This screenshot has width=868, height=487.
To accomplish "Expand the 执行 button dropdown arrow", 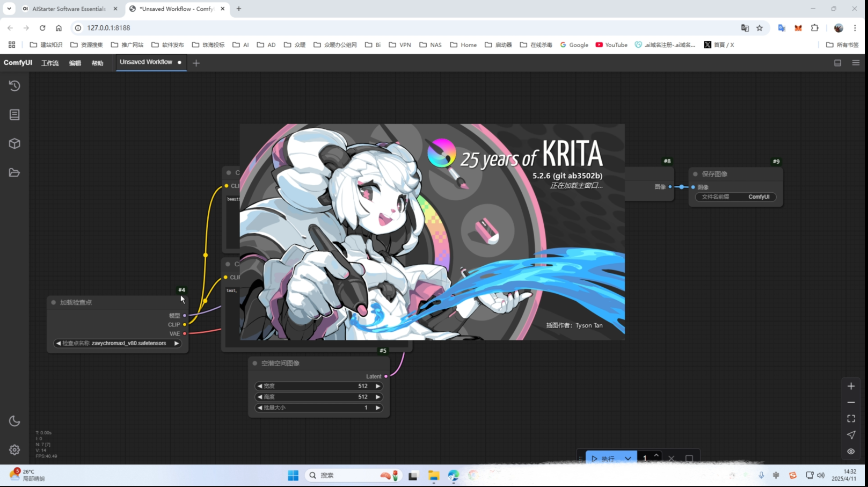I will pyautogui.click(x=628, y=459).
